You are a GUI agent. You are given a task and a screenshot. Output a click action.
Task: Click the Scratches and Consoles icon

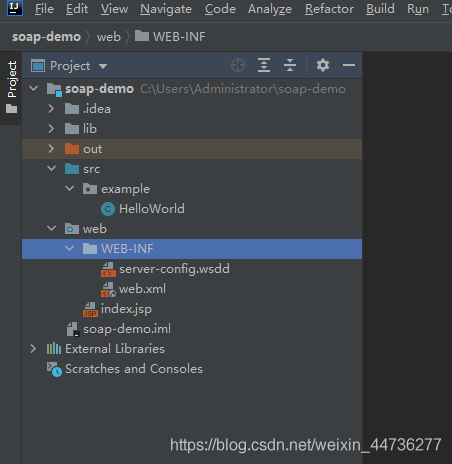click(54, 369)
